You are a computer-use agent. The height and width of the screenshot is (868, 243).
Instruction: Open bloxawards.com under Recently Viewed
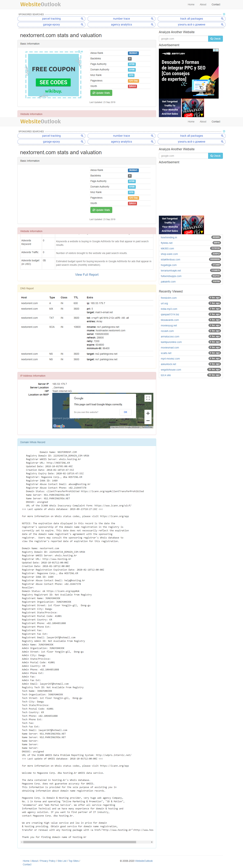170,320
